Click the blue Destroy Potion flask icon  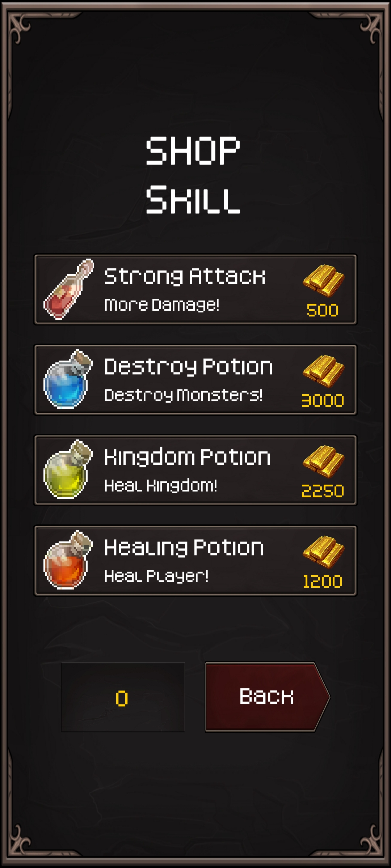tap(68, 379)
